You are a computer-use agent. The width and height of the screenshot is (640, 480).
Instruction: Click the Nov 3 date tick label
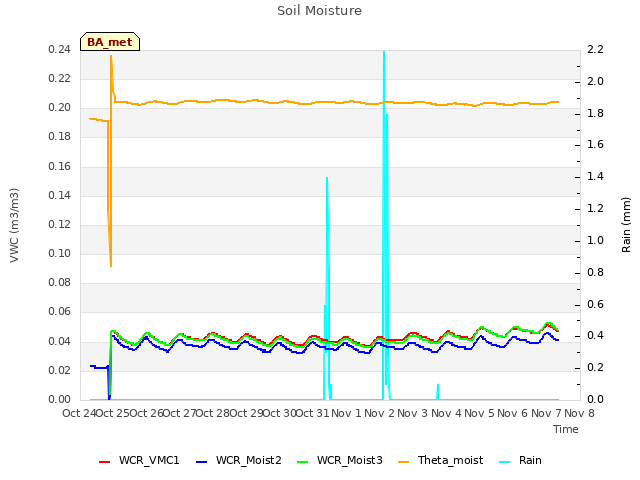(413, 413)
